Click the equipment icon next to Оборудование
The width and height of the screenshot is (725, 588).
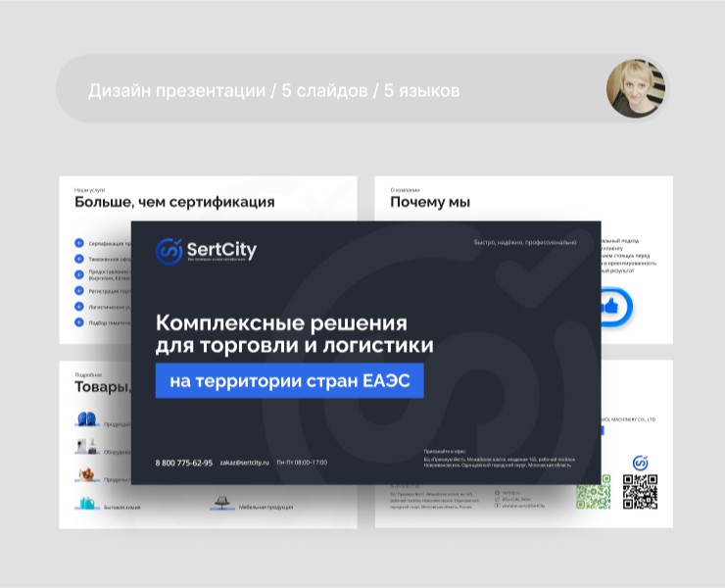coord(87,447)
